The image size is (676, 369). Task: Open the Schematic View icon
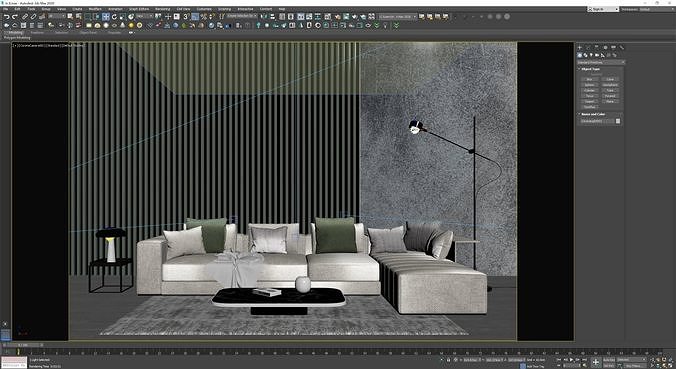click(318, 16)
